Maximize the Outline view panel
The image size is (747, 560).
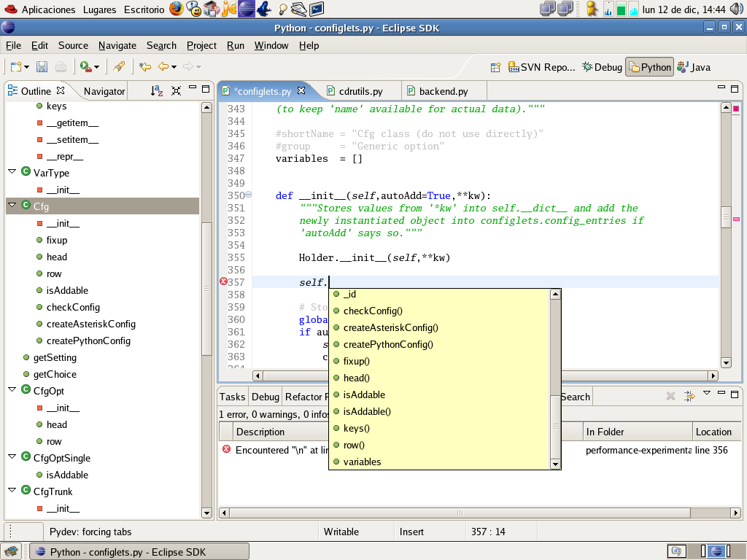point(206,89)
